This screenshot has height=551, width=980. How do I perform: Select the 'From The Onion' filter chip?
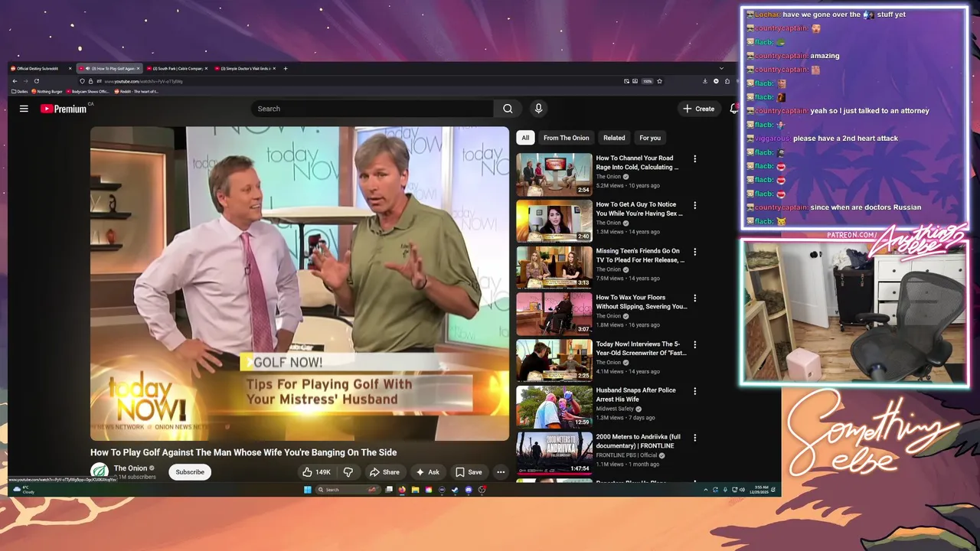567,138
